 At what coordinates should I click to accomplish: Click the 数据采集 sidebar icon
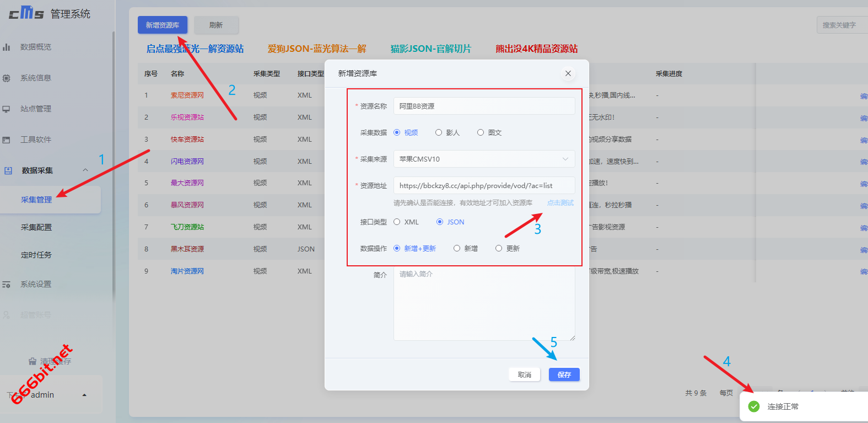[8, 170]
